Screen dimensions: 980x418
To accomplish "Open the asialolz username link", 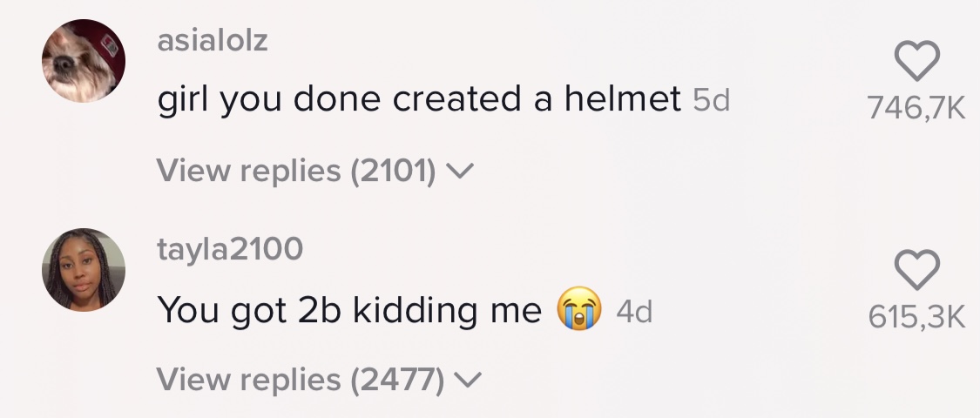I will pos(213,40).
